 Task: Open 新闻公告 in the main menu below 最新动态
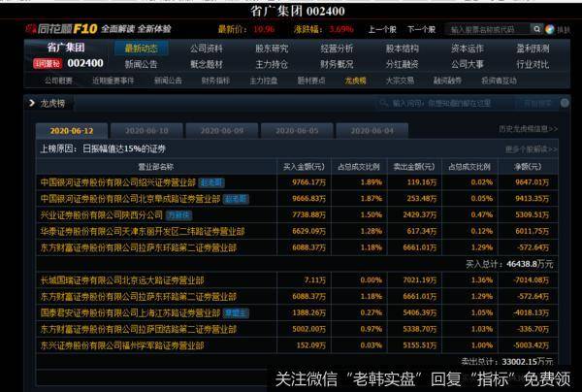point(142,64)
